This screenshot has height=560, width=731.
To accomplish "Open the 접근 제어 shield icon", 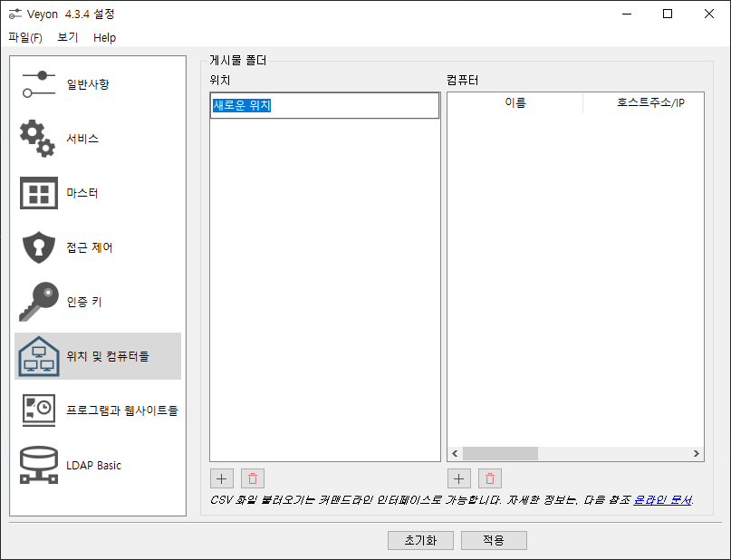I will 39,247.
